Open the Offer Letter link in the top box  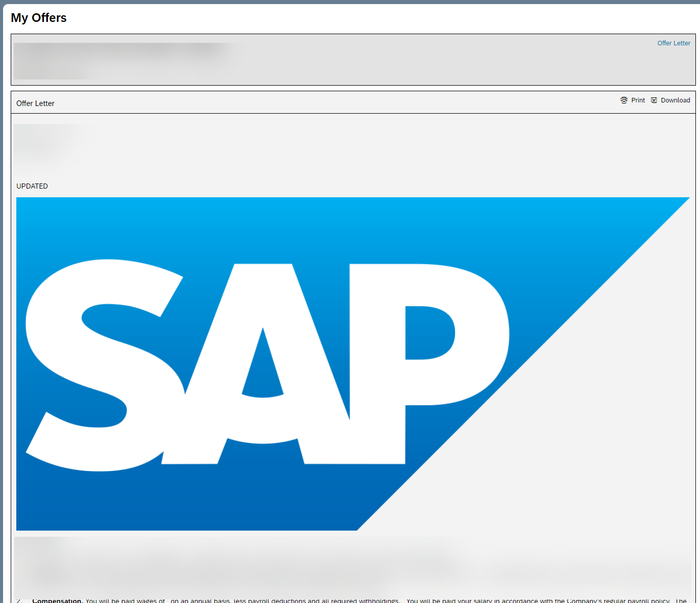tap(674, 43)
